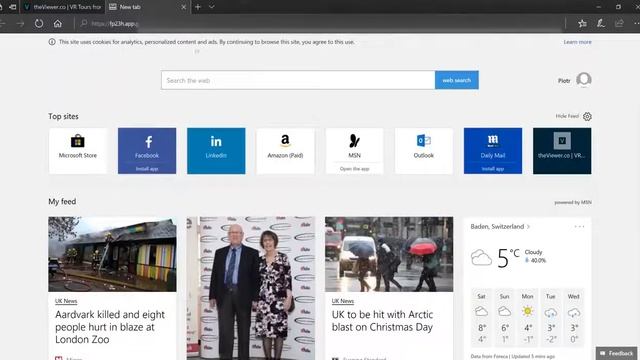
Task: Select the Sat forecast column
Action: point(482,317)
